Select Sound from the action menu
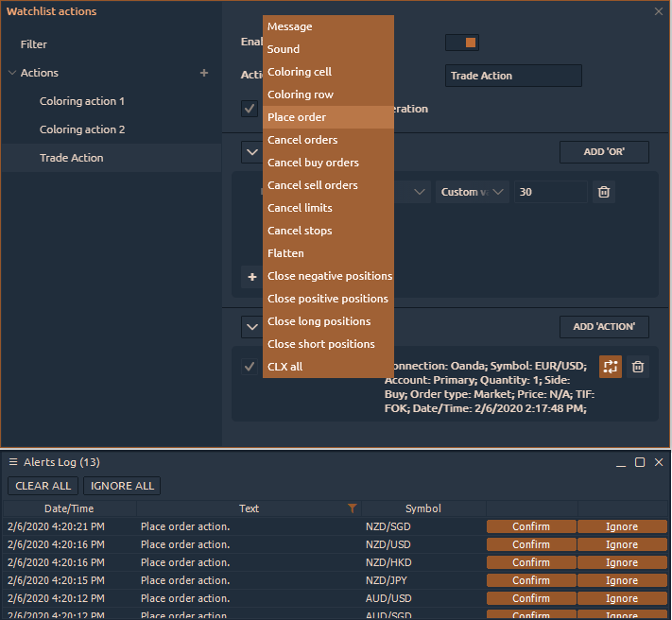This screenshot has width=672, height=620. [x=328, y=49]
